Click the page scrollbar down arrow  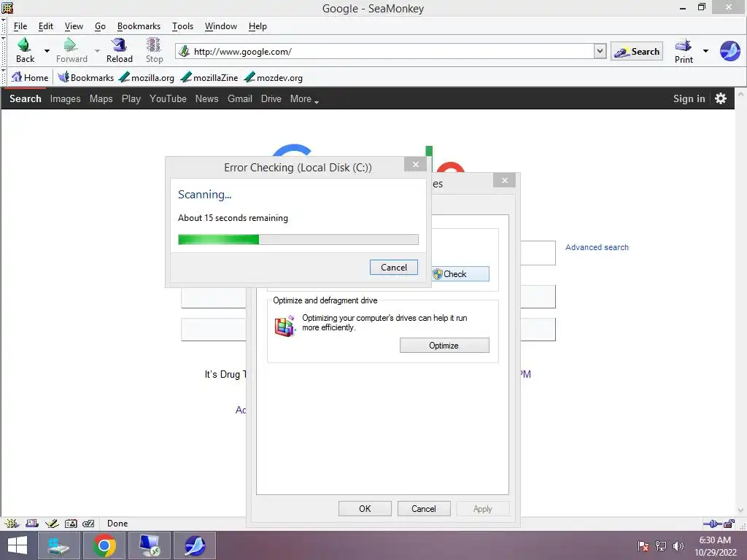740,510
